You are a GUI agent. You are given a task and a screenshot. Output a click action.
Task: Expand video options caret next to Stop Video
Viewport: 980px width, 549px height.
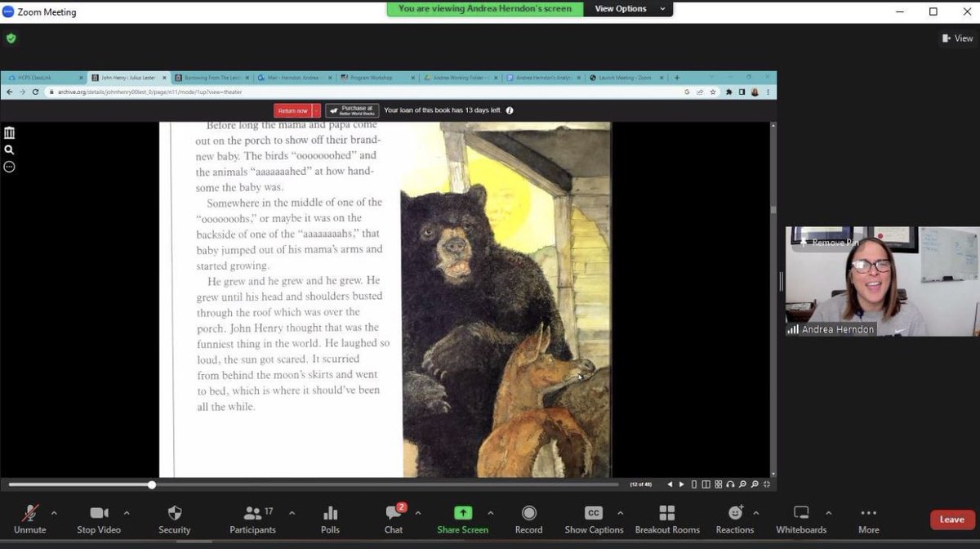127,513
